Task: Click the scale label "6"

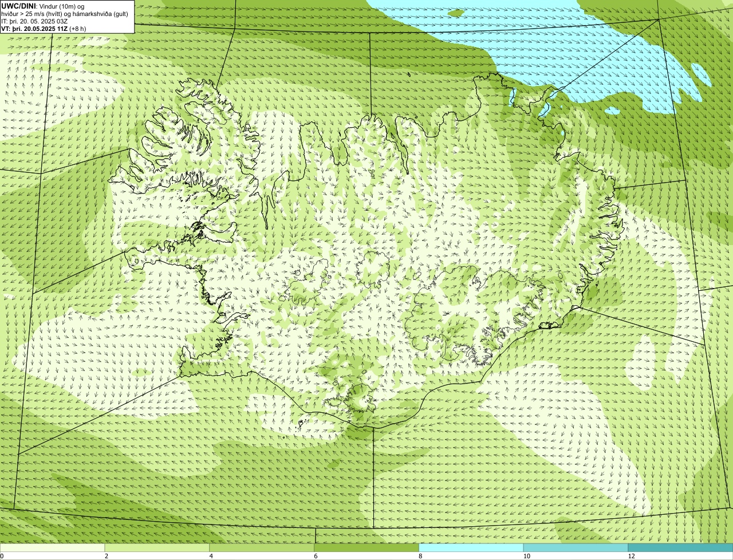Action: 316,556
